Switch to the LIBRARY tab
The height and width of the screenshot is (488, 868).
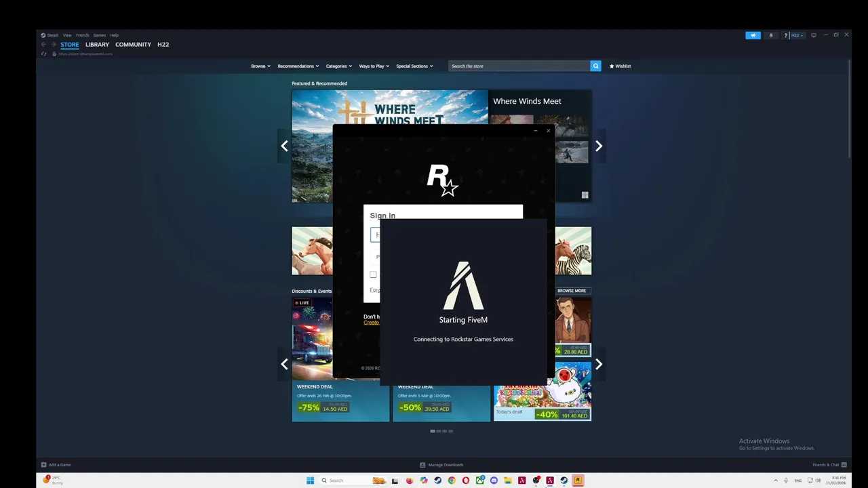tap(97, 45)
